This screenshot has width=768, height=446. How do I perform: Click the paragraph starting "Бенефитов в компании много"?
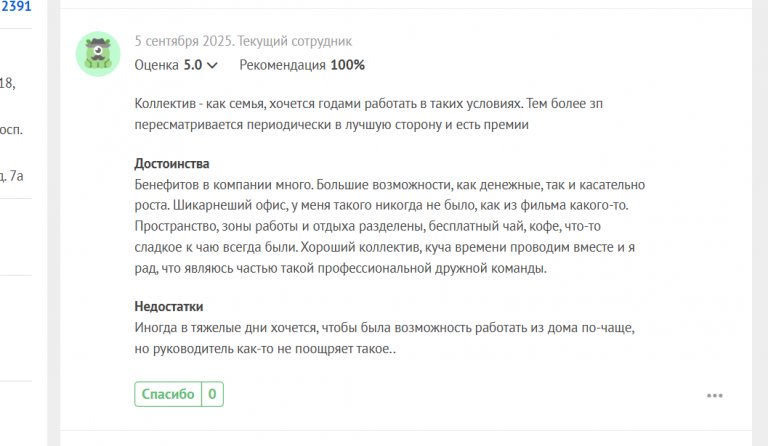pos(390,226)
